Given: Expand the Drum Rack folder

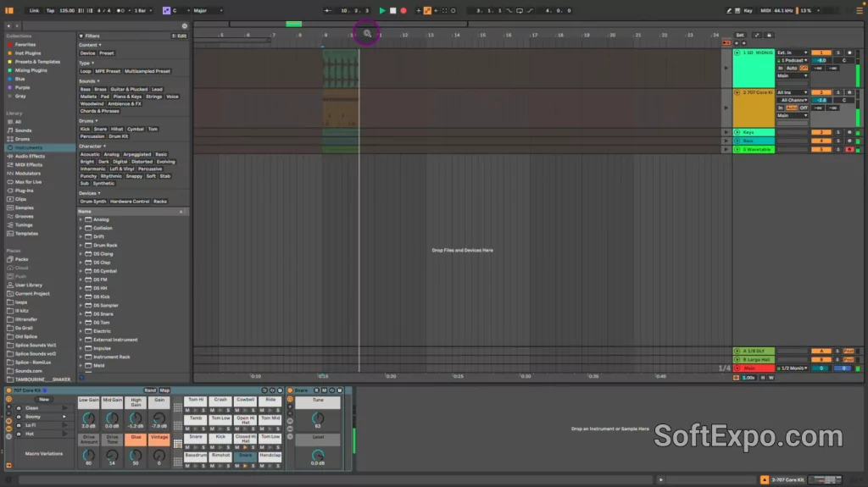Looking at the screenshot, I should click(x=81, y=245).
